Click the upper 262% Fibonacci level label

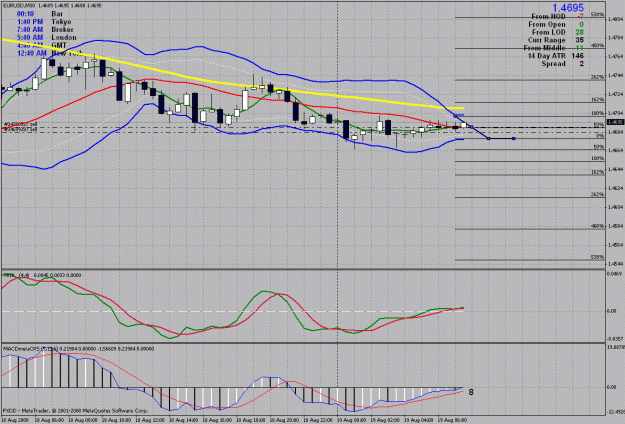coord(597,77)
